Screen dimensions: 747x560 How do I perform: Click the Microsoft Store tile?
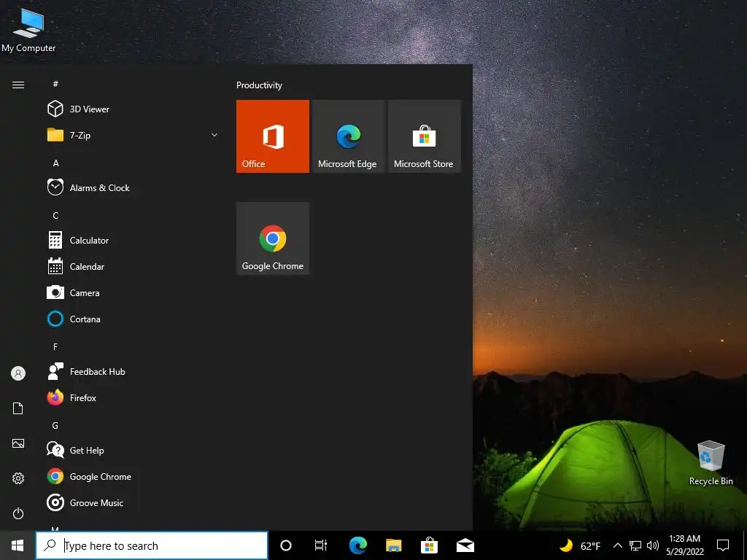425,136
